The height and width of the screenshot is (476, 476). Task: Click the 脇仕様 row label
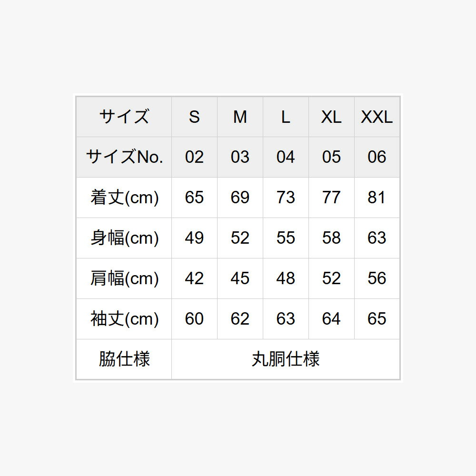click(124, 359)
